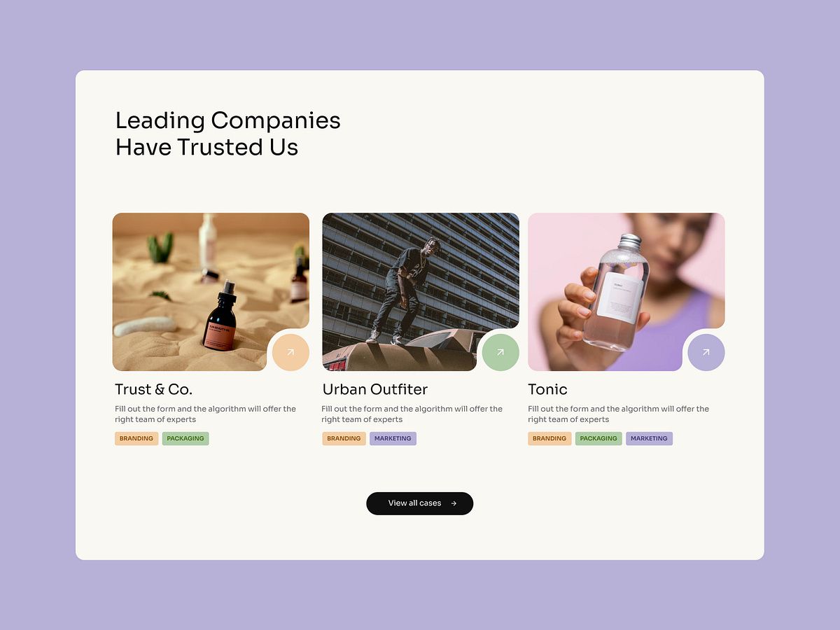The image size is (840, 630).
Task: Click the View all cases button
Action: [420, 503]
